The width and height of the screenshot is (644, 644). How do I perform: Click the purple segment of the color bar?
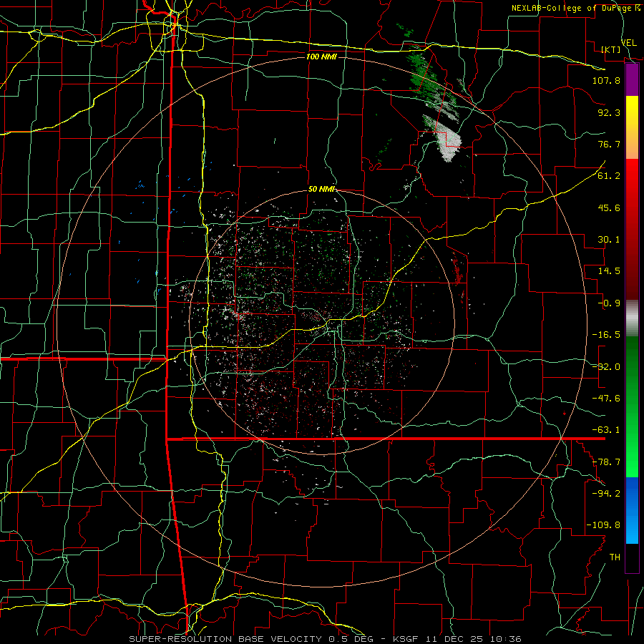click(632, 80)
